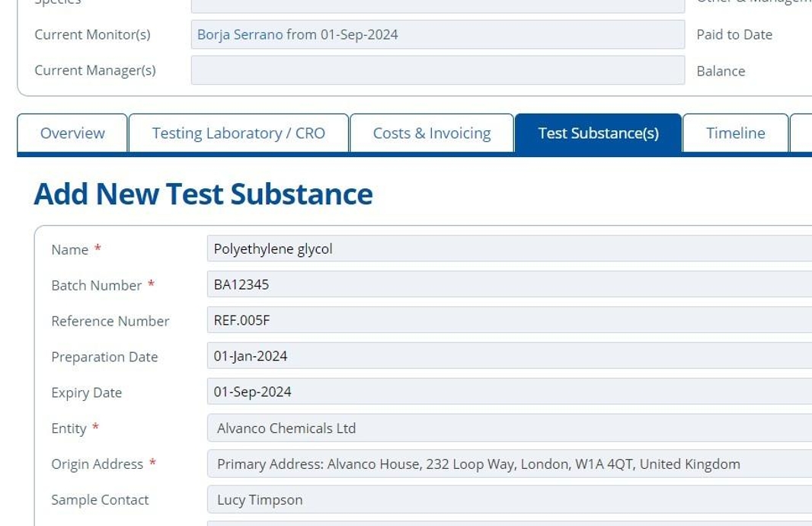Select the Test Substance(s) tab

pyautogui.click(x=598, y=133)
